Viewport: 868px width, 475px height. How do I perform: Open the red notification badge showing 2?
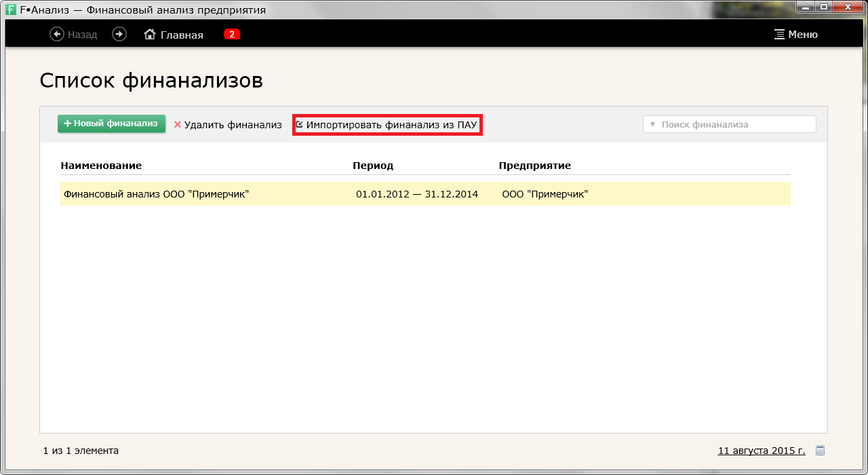tap(231, 35)
